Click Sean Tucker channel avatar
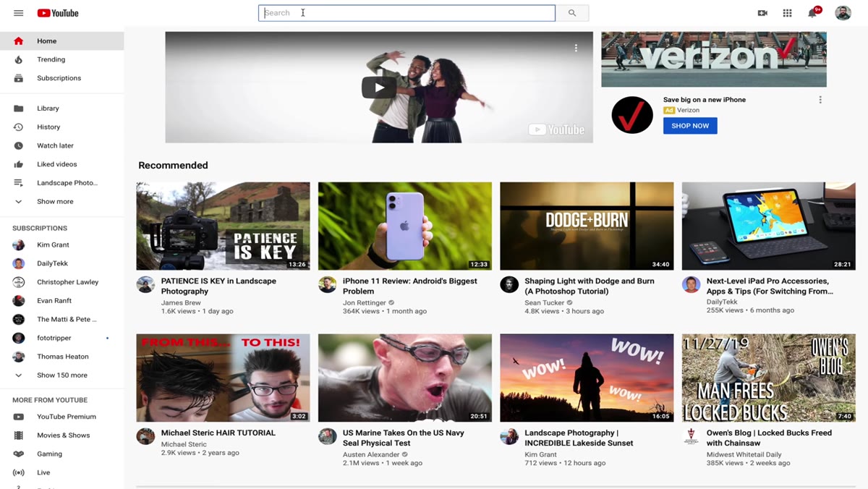Viewport: 868px width, 489px height. point(509,284)
